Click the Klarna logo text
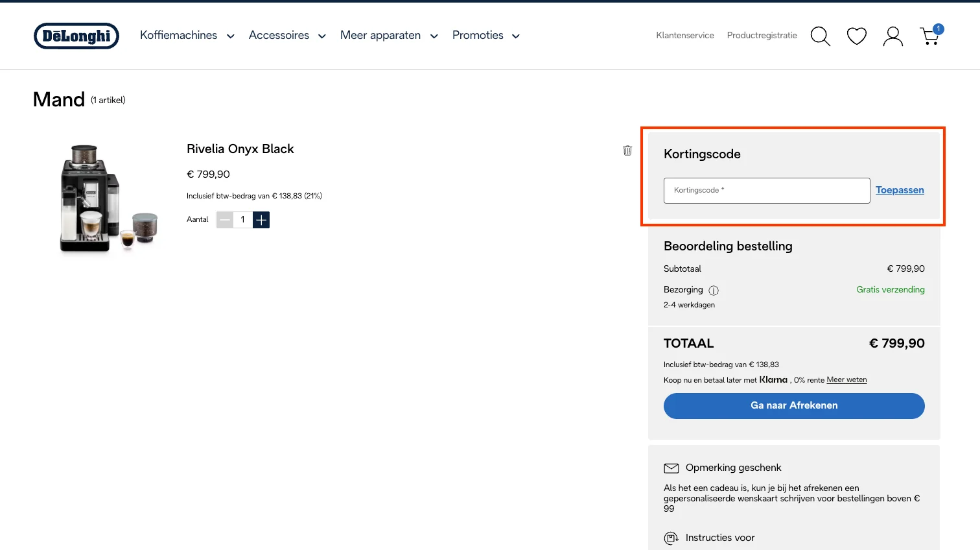The image size is (980, 550). (x=773, y=380)
